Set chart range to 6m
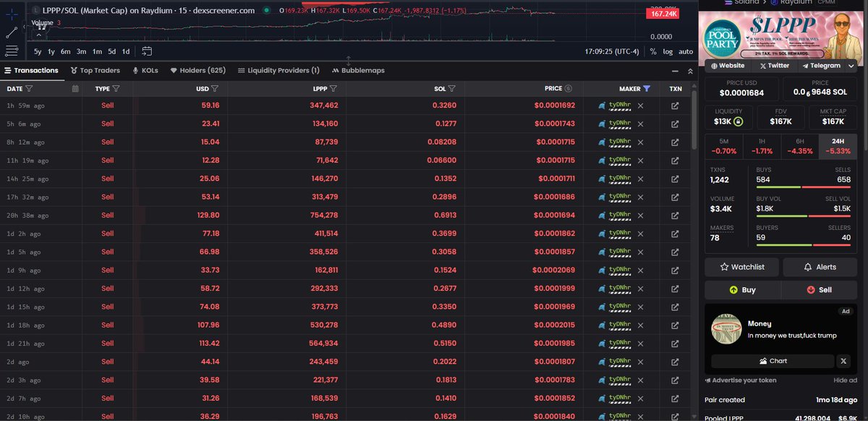The image size is (868, 421). (x=66, y=51)
